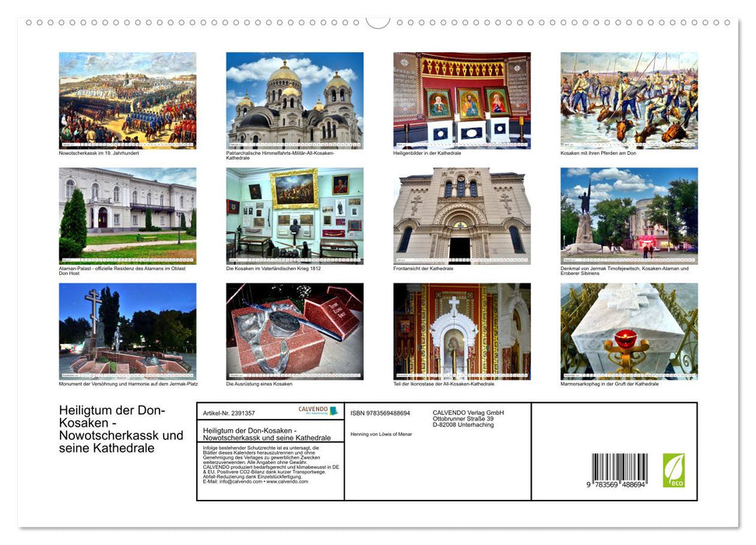Screen dimensions: 756x545
Task: Click caption 'Heiligenbilder in der Kathedrale'
Action: [427, 153]
